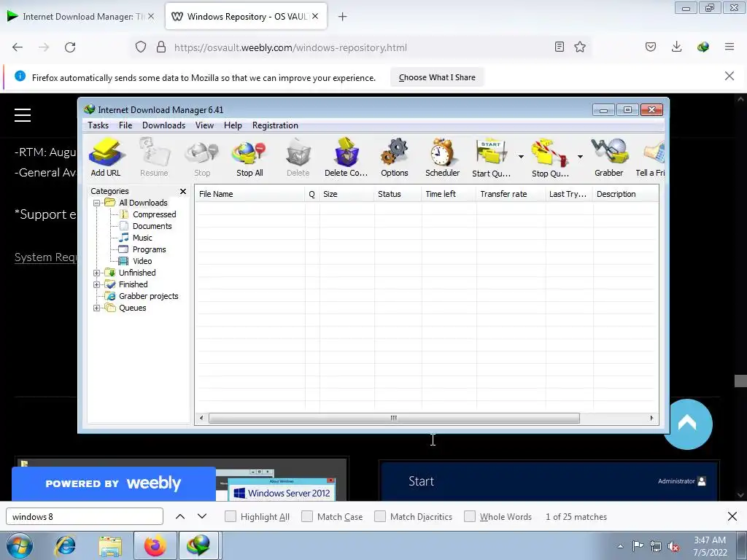Screen dimensions: 747x560
Task: Expand the Unfinished category node
Action: coord(97,273)
